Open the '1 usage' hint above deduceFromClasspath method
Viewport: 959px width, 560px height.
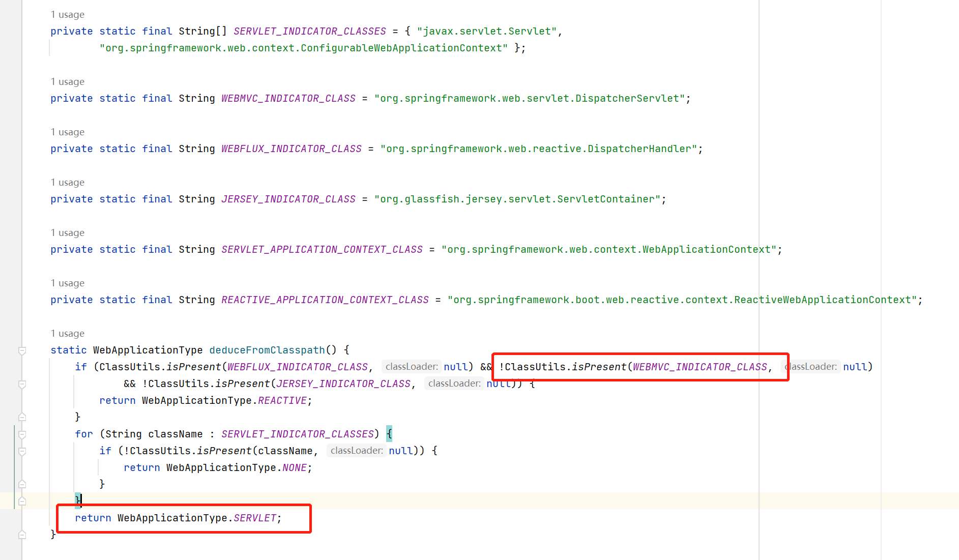(68, 334)
